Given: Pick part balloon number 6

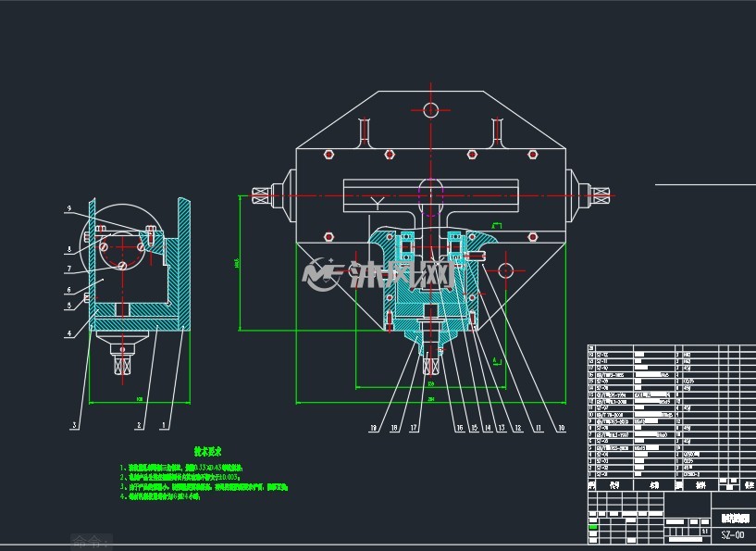Looking at the screenshot, I should coord(69,290).
